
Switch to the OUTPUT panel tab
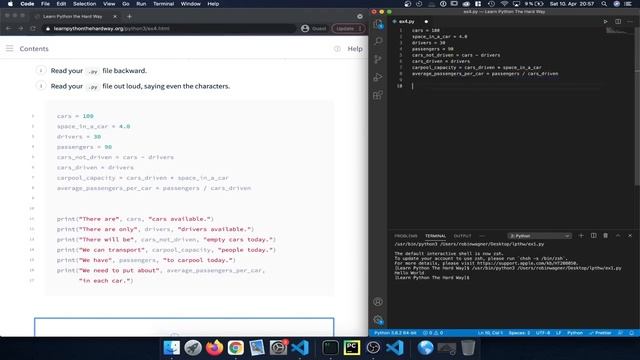462,236
